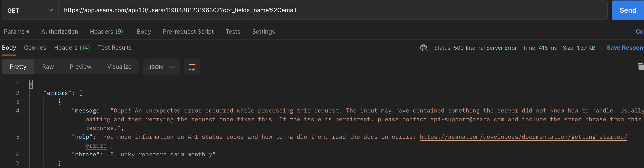This screenshot has width=644, height=168.
Task: Open the GET method dropdown
Action: 30,10
